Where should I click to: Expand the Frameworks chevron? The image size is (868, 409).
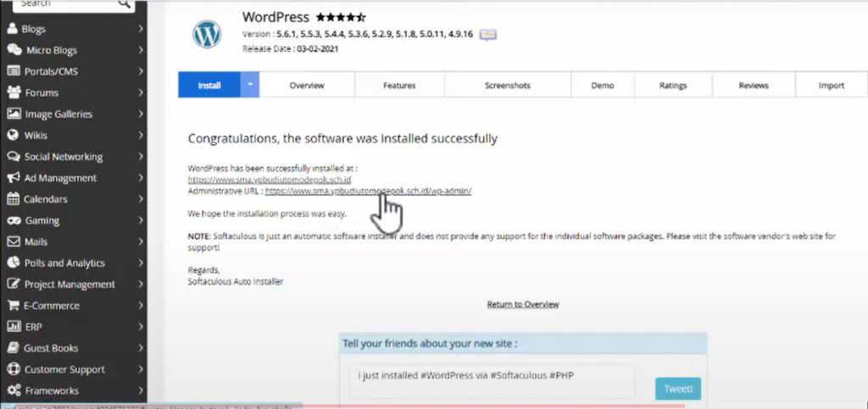tap(141, 390)
